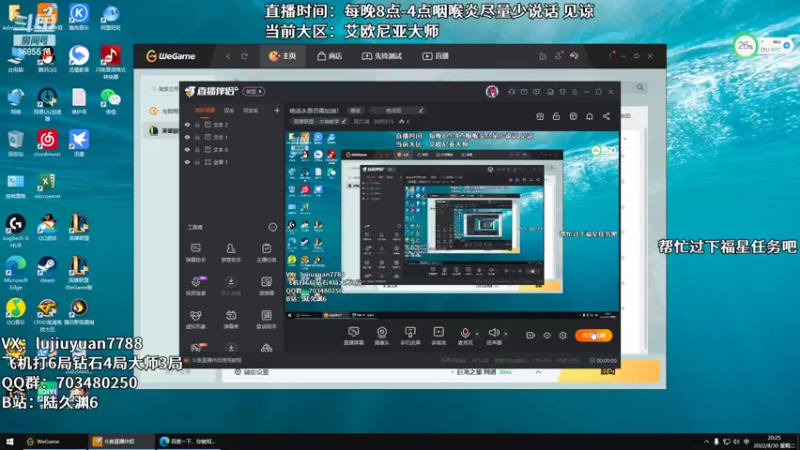Screen dimensions: 800x450
Task: Start recording with the camera record icon
Action: (x=530, y=335)
